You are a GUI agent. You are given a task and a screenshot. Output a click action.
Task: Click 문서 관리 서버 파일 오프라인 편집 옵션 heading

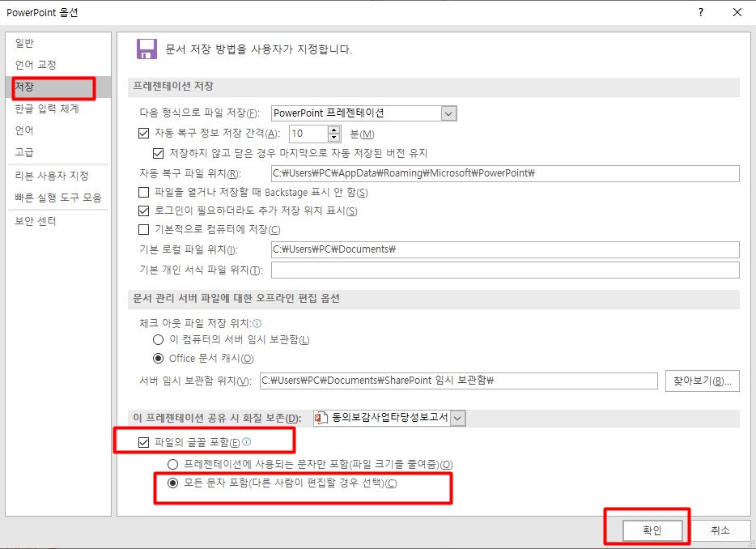(236, 298)
